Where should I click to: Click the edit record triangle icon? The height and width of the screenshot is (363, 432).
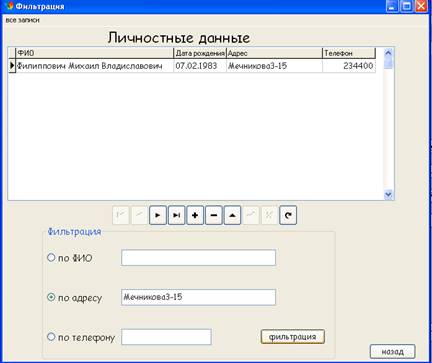coord(232,215)
